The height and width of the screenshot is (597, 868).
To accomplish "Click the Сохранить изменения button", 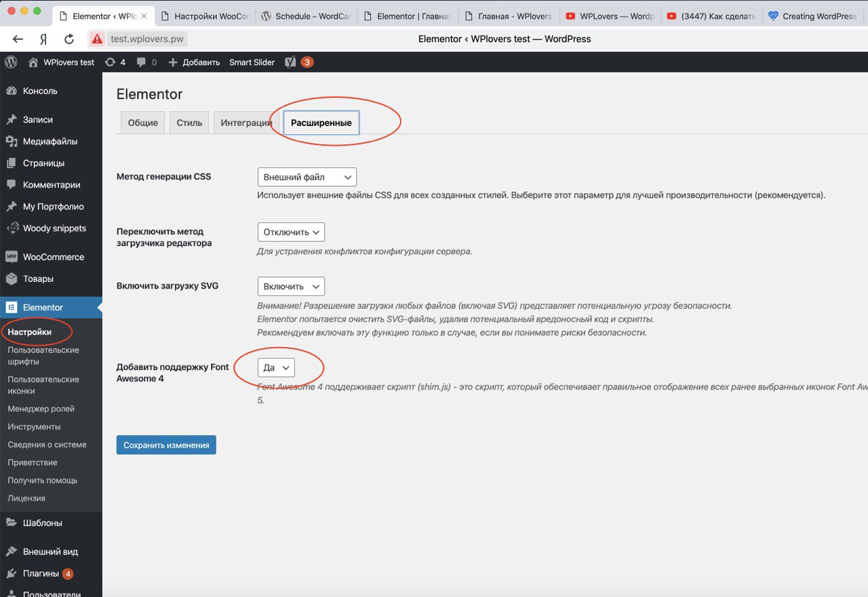I will click(x=166, y=445).
